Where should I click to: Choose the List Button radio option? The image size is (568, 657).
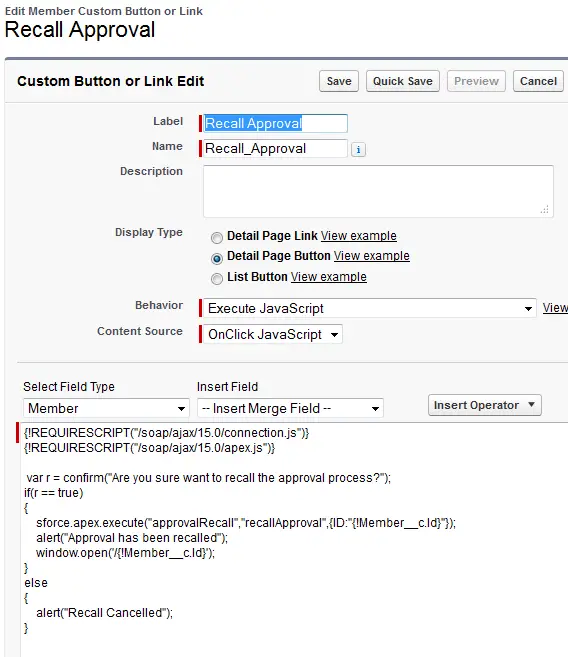(x=217, y=279)
